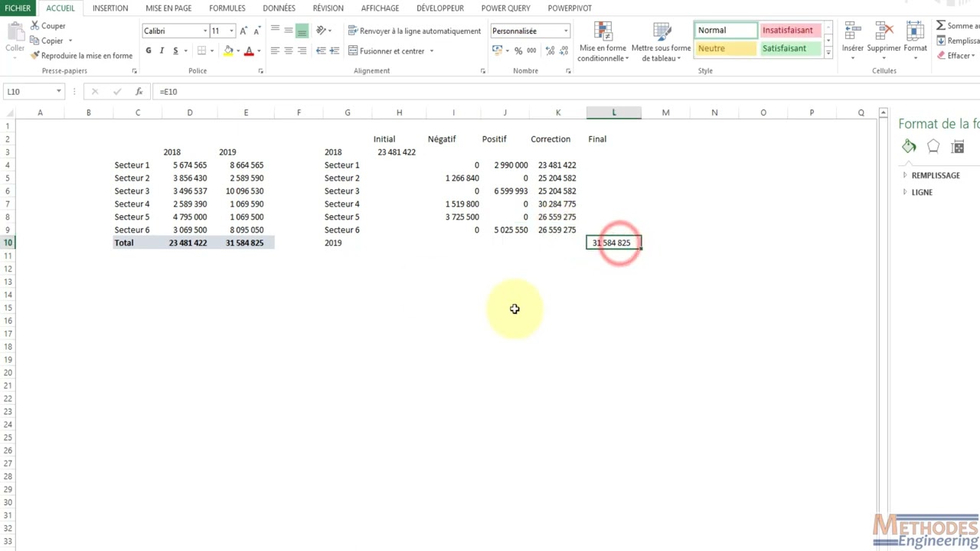This screenshot has width=980, height=551.
Task: Open the Effacer eraser menu
Action: 956,56
